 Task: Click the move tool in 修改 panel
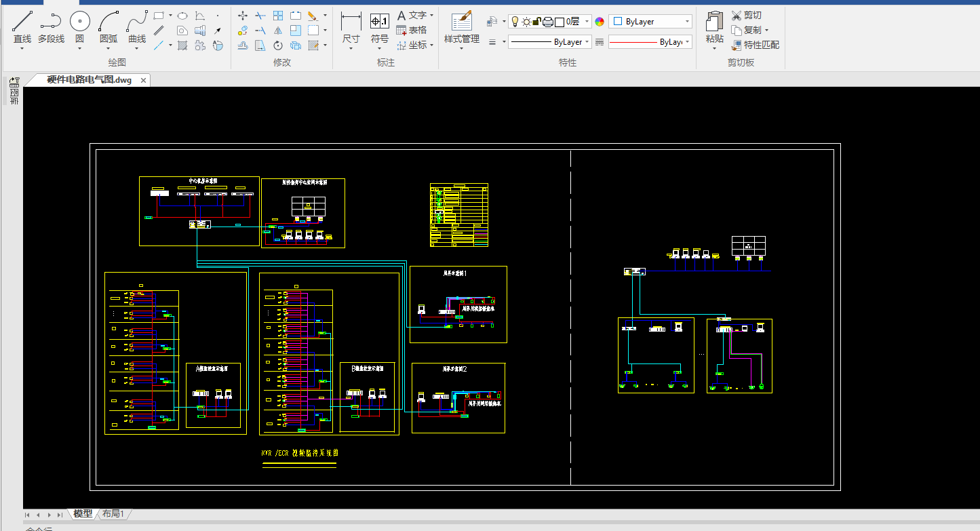[x=243, y=15]
